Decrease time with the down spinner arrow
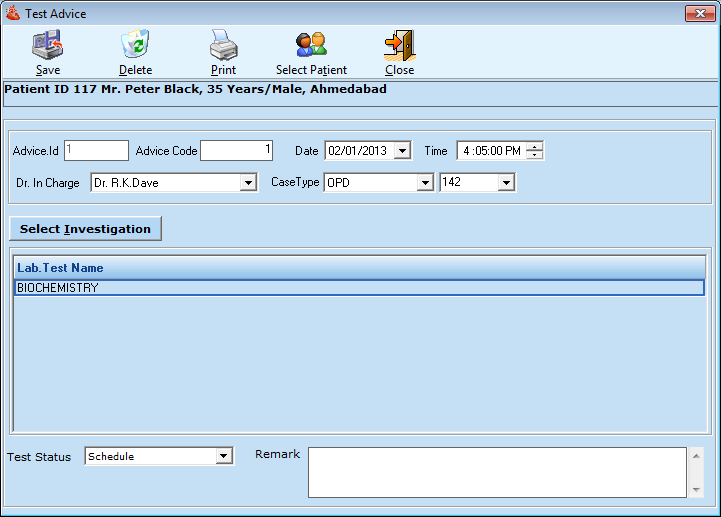 click(535, 155)
